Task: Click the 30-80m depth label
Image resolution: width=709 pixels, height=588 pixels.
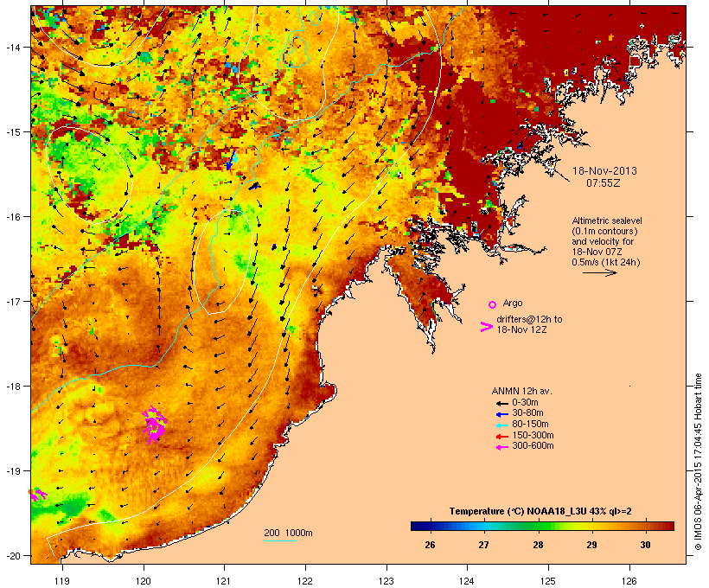Action: [x=527, y=413]
